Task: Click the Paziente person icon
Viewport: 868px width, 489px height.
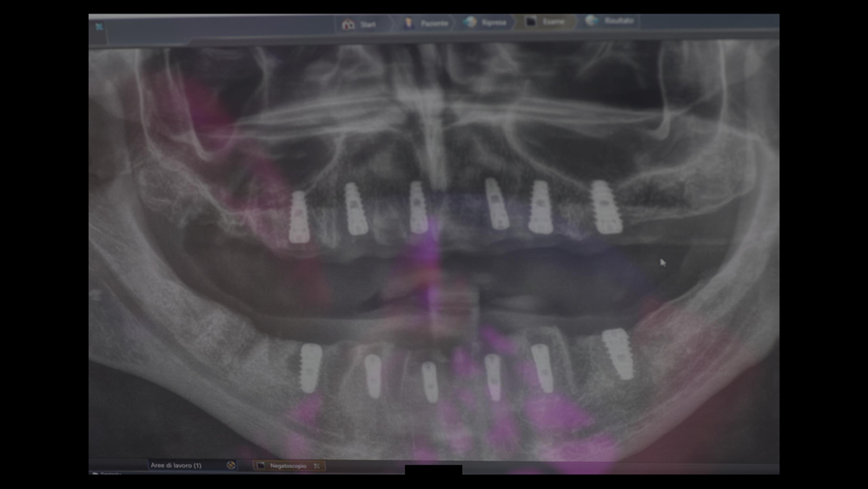Action: tap(408, 23)
